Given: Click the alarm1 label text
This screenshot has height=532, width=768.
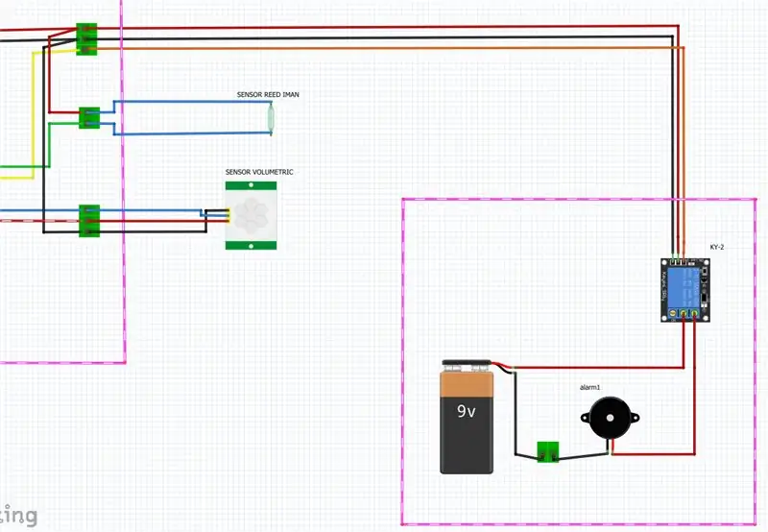Looking at the screenshot, I should (x=590, y=388).
